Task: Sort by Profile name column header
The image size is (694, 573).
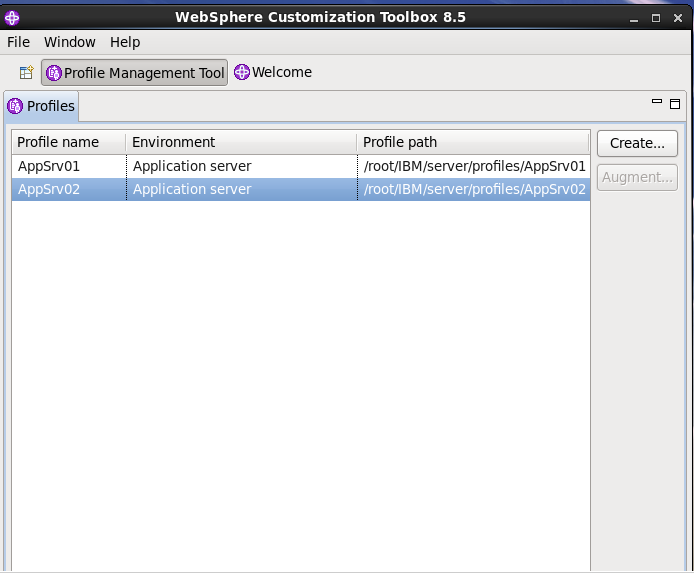Action: [x=69, y=142]
